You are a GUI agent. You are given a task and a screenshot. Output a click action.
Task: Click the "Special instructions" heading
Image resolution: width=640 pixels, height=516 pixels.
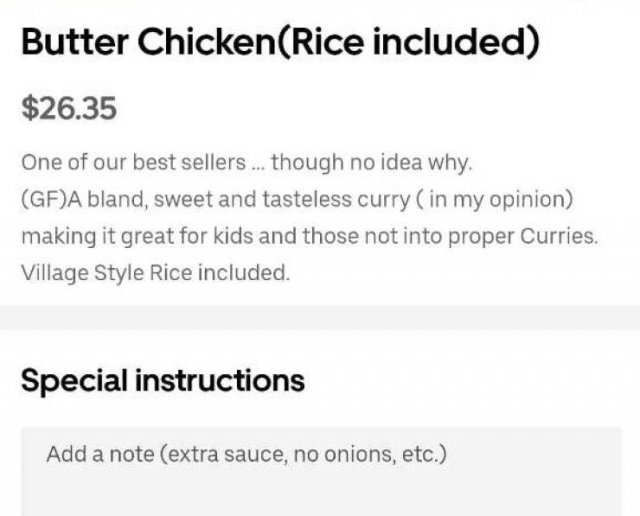(162, 380)
